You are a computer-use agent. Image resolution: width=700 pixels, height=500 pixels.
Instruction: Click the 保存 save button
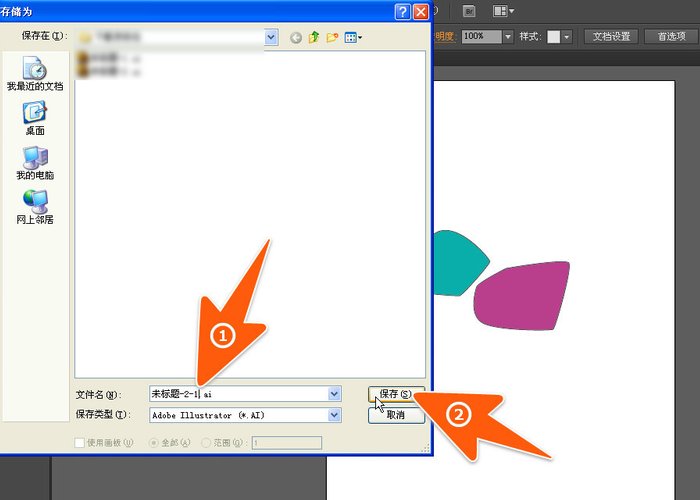pyautogui.click(x=396, y=394)
